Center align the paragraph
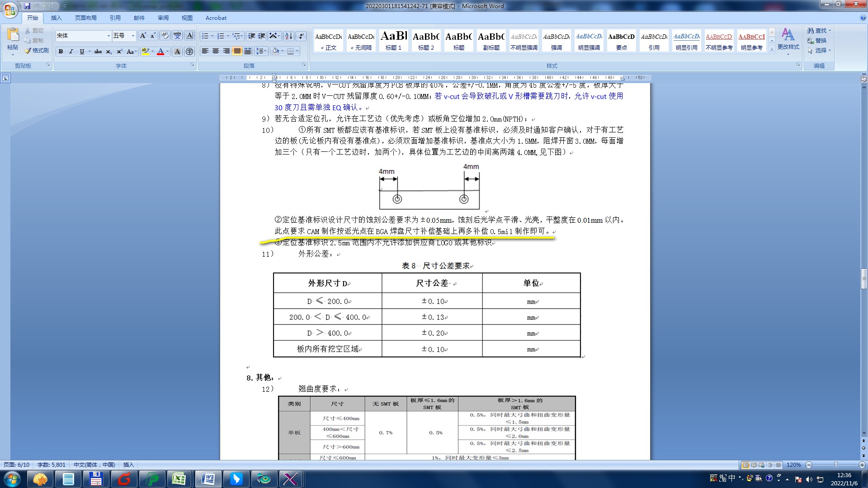This screenshot has width=868, height=488. 216,51
